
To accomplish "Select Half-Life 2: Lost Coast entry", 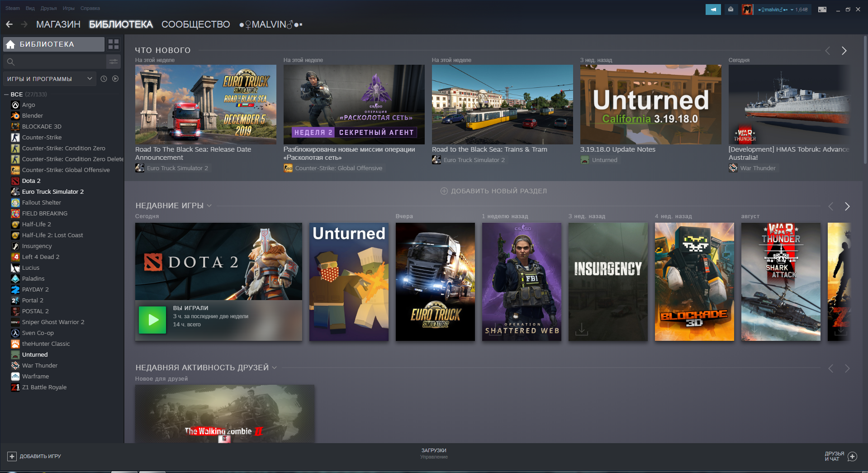I will coord(52,235).
